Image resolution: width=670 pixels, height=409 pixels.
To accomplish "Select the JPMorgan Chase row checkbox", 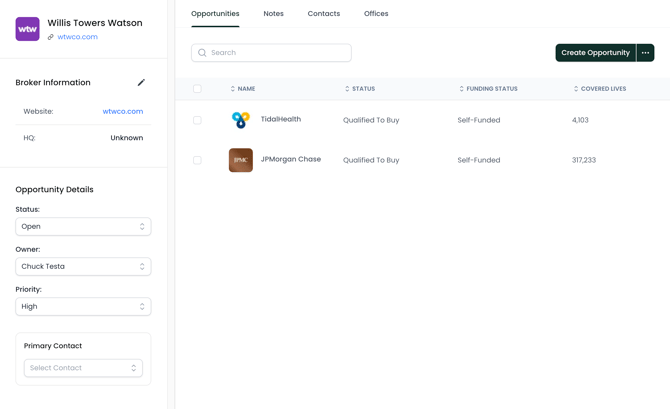I will pos(197,160).
